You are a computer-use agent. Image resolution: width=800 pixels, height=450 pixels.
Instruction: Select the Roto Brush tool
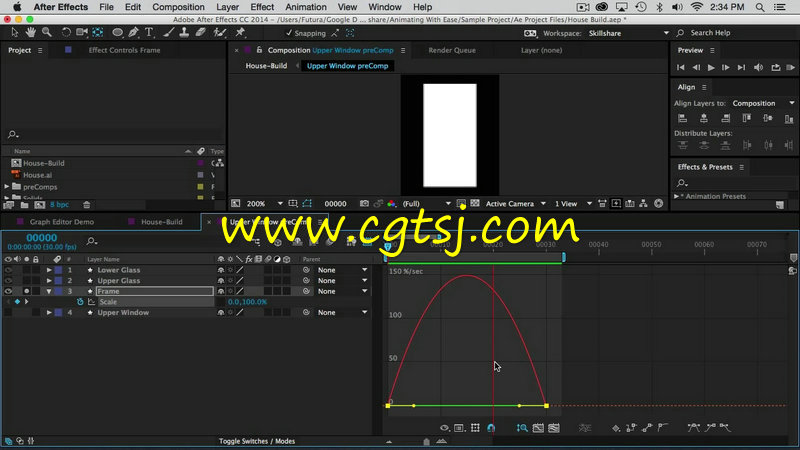pos(220,33)
